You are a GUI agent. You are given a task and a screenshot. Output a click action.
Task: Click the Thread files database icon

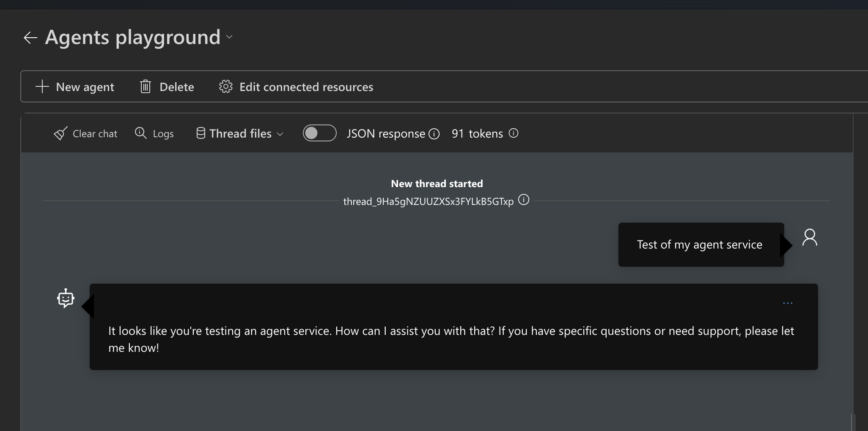201,133
